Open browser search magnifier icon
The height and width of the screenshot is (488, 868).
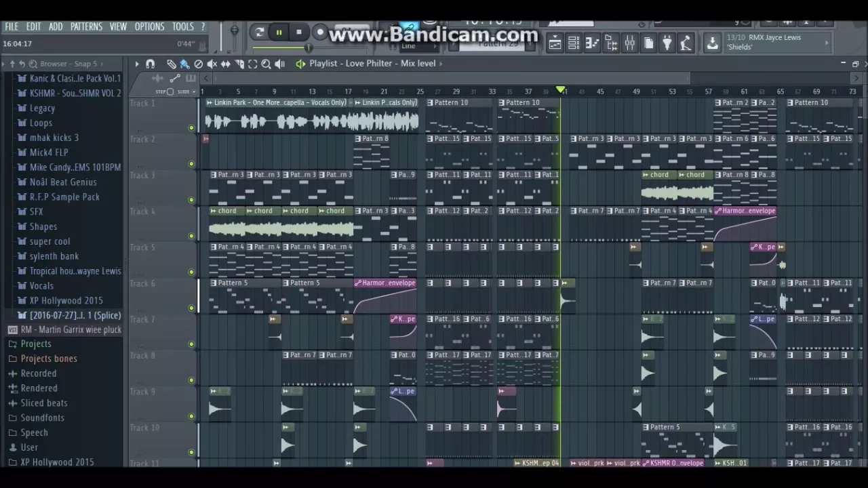coord(34,64)
